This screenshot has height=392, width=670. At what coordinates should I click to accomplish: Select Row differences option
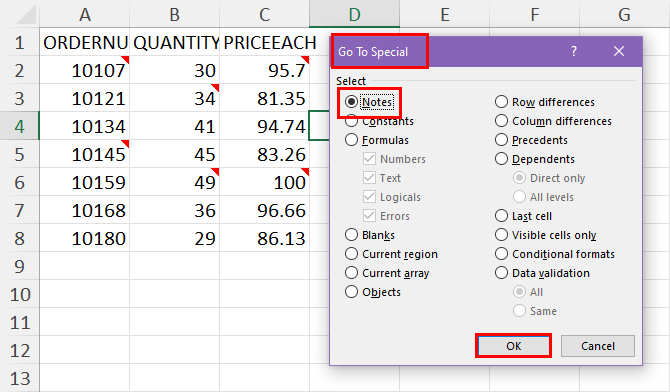pyautogui.click(x=501, y=102)
